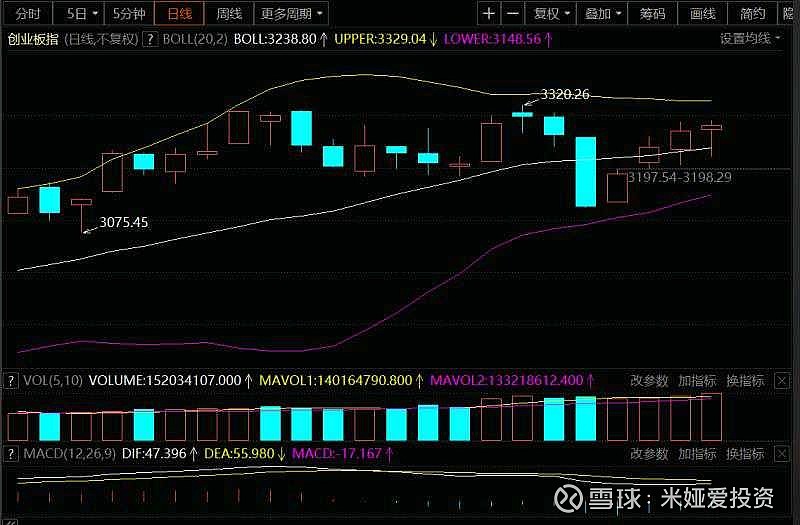Screen dimensions: 800x525
Task: Expand the 更多周期 dropdown
Action: pyautogui.click(x=291, y=13)
